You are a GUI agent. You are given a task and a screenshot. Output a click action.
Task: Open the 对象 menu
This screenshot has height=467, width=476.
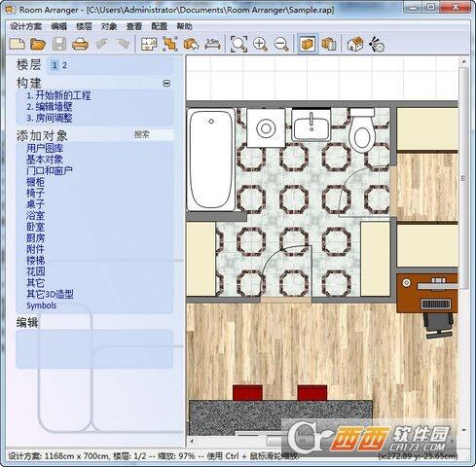[109, 26]
